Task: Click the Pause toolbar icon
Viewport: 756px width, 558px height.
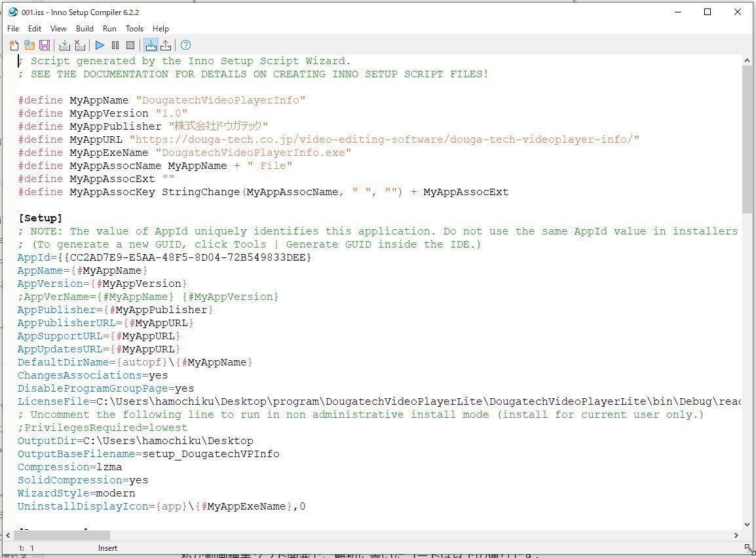Action: (115, 45)
